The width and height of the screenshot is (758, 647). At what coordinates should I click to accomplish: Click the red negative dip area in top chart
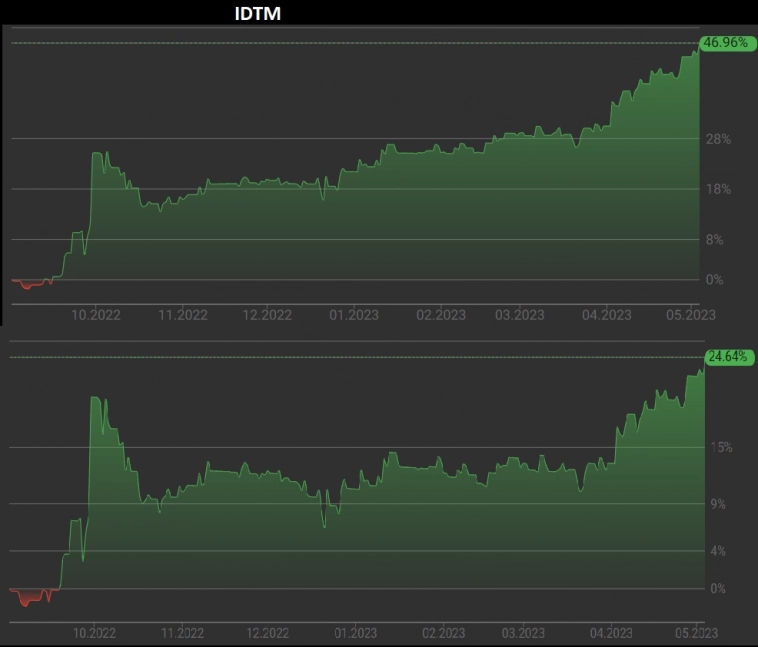[x=29, y=283]
